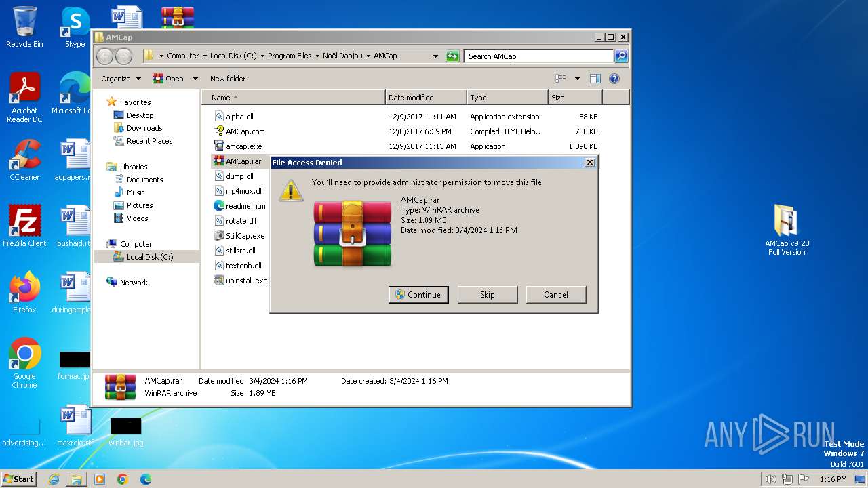Click Local Disk (C:) in address breadcrumb
The height and width of the screenshot is (488, 868).
click(x=233, y=56)
